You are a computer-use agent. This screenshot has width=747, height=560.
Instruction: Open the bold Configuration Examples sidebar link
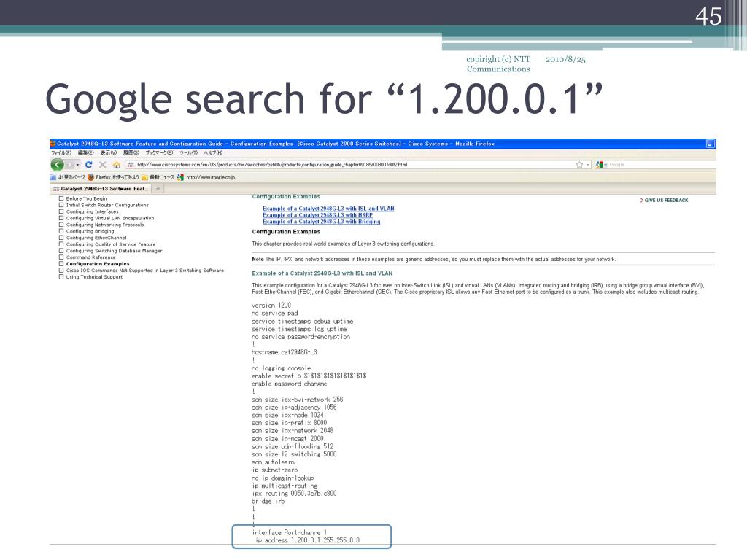[x=98, y=264]
